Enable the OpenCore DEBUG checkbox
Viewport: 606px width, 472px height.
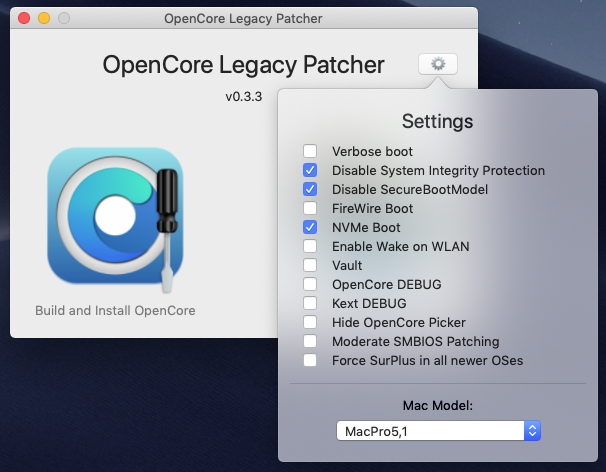point(310,284)
